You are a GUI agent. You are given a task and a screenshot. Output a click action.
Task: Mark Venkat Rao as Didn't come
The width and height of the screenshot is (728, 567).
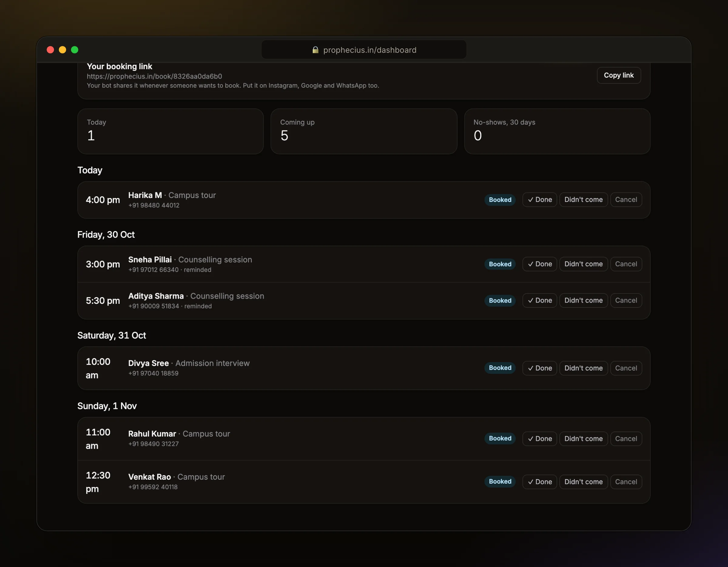(583, 482)
